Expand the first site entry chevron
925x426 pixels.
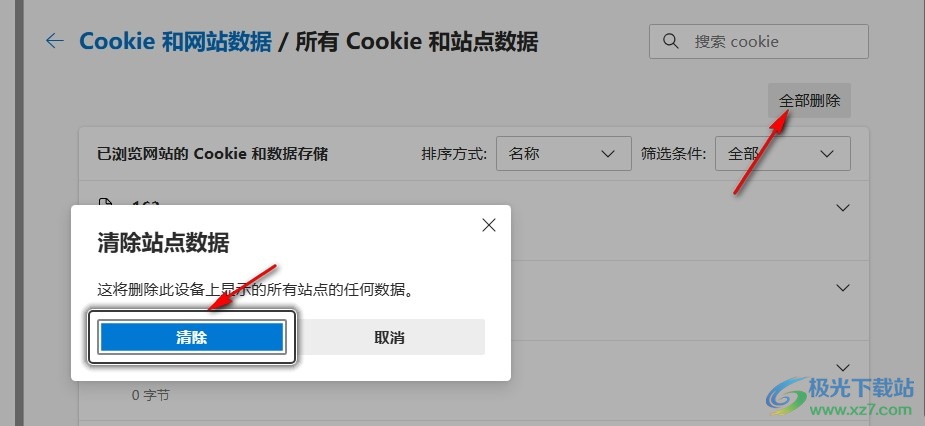(843, 208)
